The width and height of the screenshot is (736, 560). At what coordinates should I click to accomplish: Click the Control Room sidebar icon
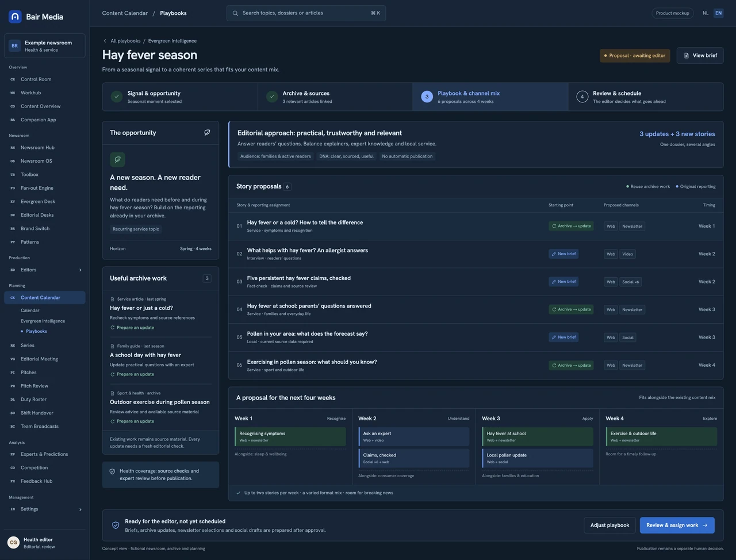pyautogui.click(x=13, y=79)
